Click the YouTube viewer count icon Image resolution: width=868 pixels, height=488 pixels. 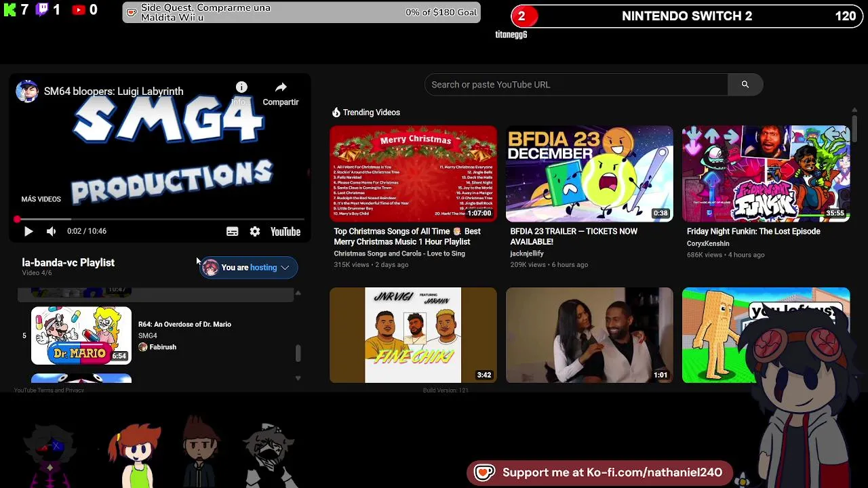pyautogui.click(x=79, y=10)
